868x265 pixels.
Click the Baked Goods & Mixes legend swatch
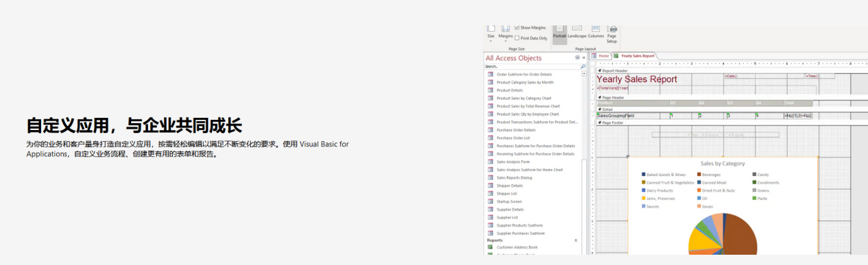(x=644, y=175)
